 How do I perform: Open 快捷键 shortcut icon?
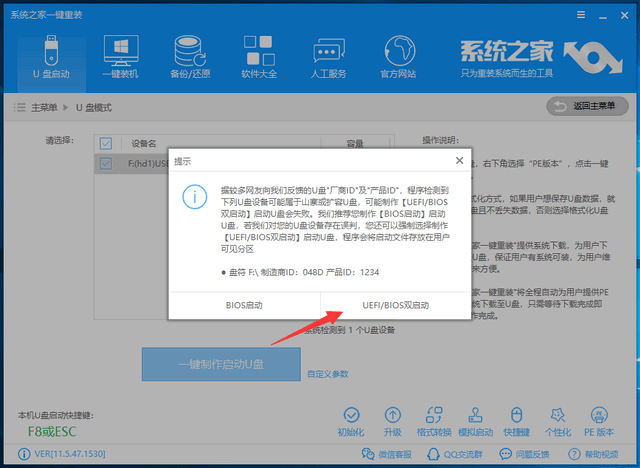coord(516,419)
